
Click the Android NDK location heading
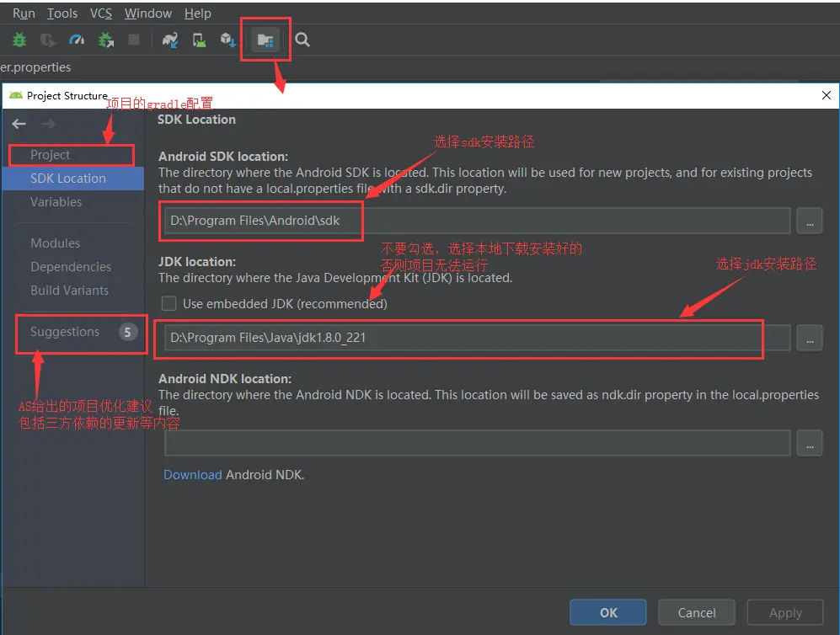[x=225, y=378]
